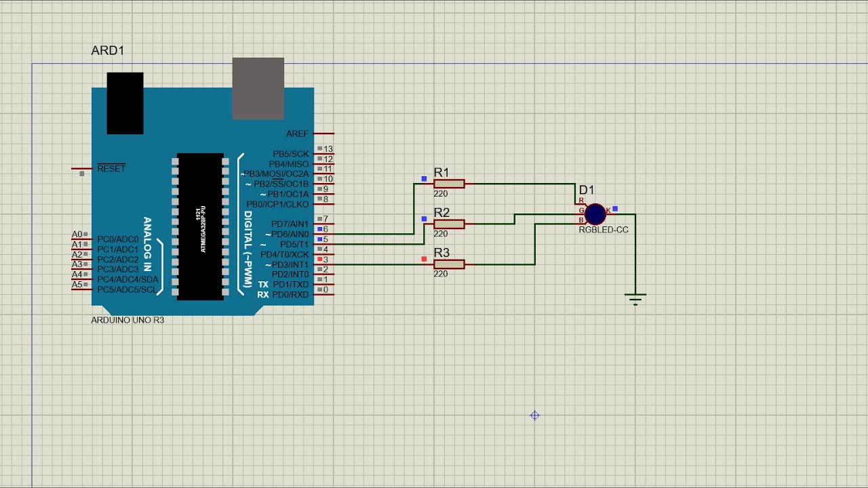Viewport: 868px width, 488px height.
Task: Select the ARDUINO UNO R3 text
Action: pyautogui.click(x=127, y=320)
